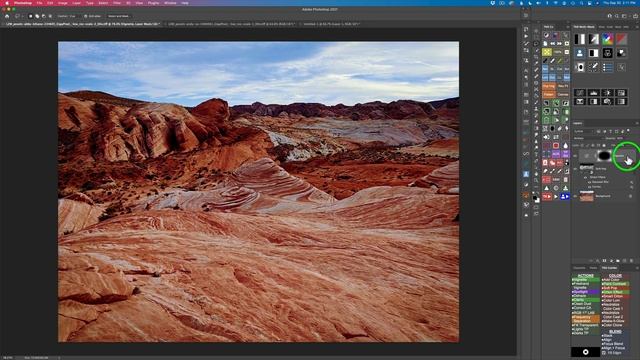Click the yellow button in TK Cx panel
The height and width of the screenshot is (360, 640).
pyautogui.click(x=547, y=52)
